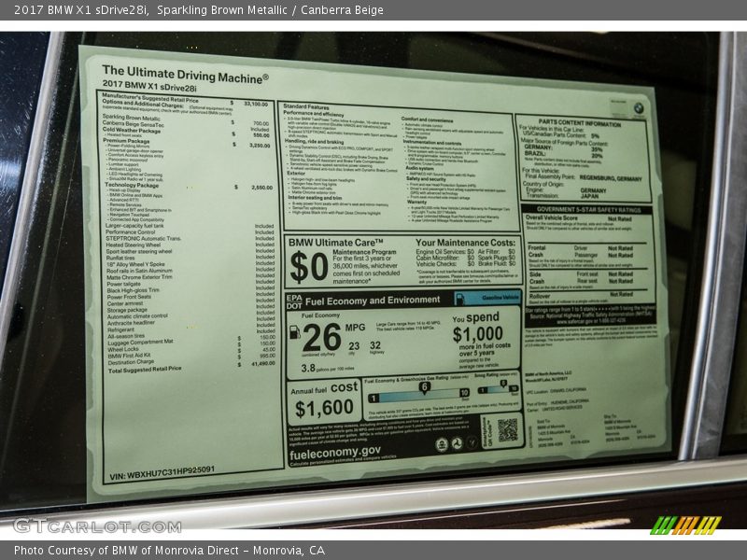Screen dimensions: 747x560
Task: Click 'REGENSBURG, GERMANY' assembly point text
Action: pyautogui.click(x=611, y=178)
